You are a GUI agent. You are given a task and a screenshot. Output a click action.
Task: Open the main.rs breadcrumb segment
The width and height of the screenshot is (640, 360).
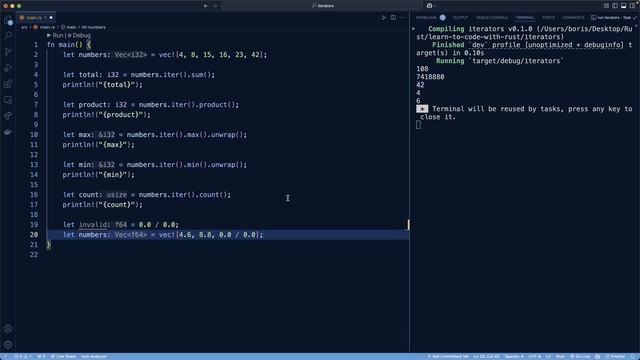44,27
